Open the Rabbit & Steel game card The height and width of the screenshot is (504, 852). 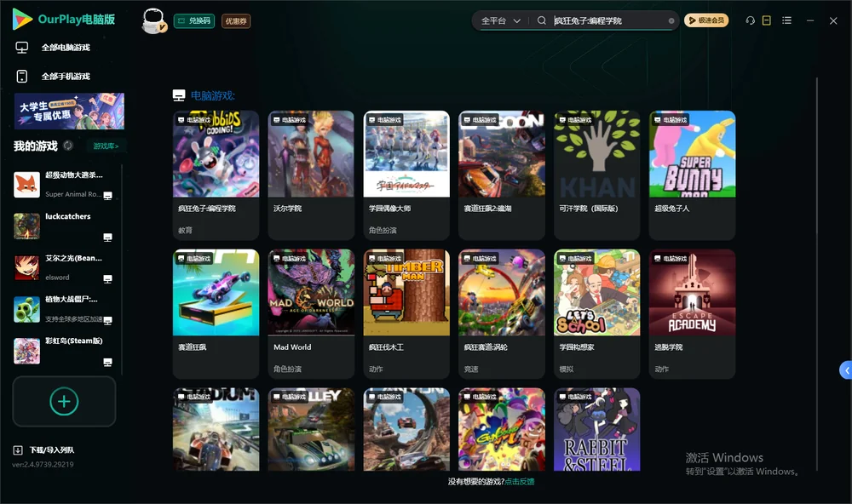596,429
